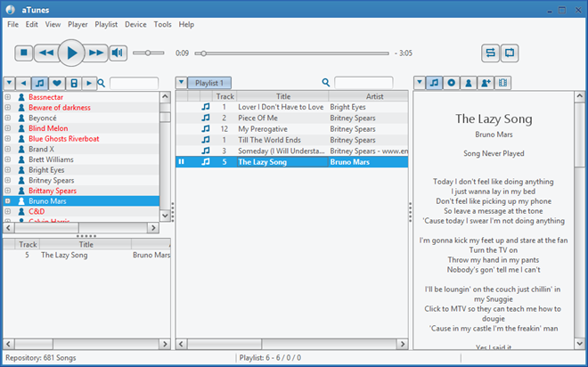Viewport: 588px width, 367px height.
Task: Expand the Bassnectar artist node
Action: tap(8, 96)
